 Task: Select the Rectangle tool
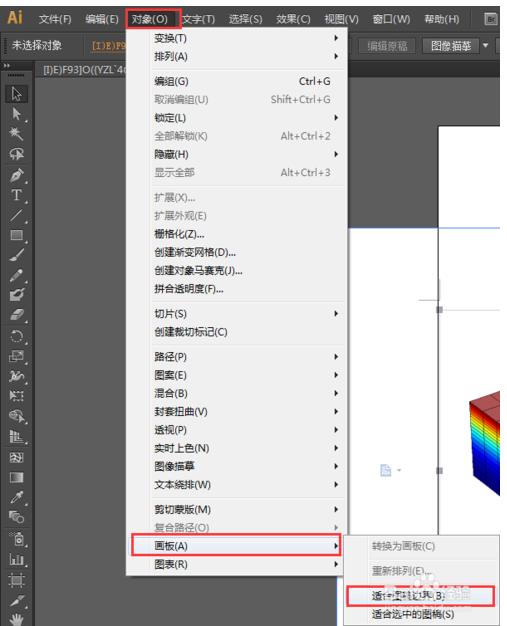coord(16,235)
